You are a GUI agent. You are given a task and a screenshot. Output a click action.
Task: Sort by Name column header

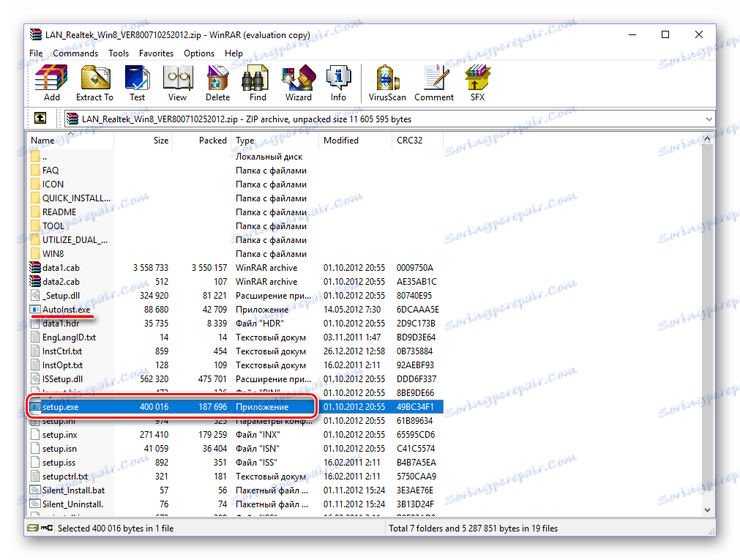coord(71,141)
